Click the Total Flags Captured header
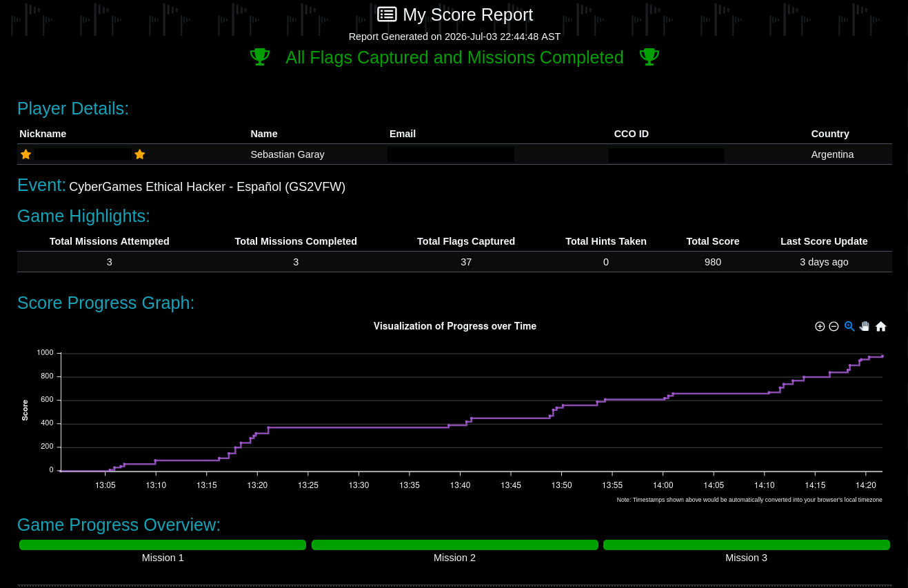 pyautogui.click(x=466, y=241)
